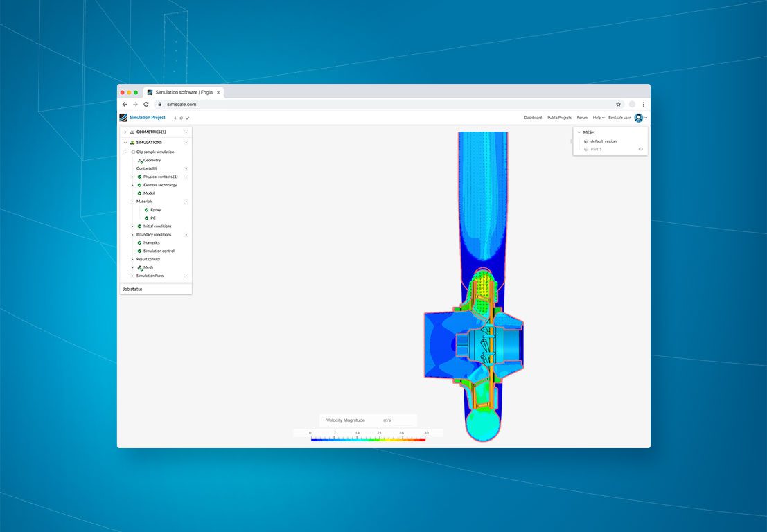Click the Mesh item icon in simulation tree
Viewport: 767px width, 532px height.
click(140, 267)
